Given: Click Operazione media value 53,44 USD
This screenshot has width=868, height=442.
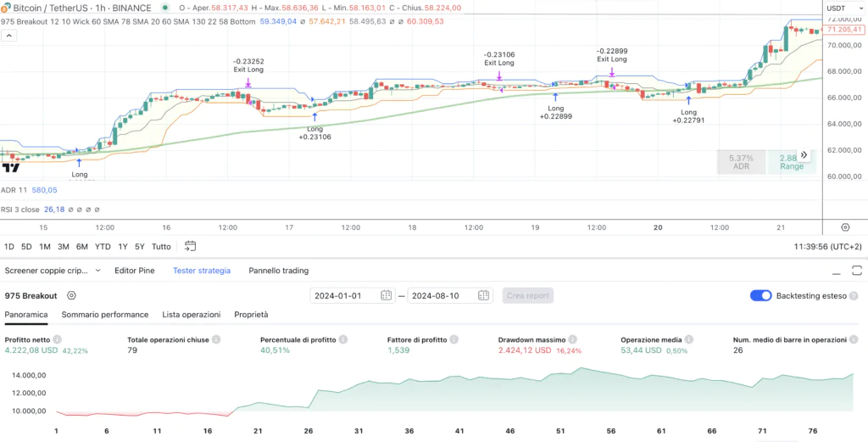Looking at the screenshot, I should [641, 350].
